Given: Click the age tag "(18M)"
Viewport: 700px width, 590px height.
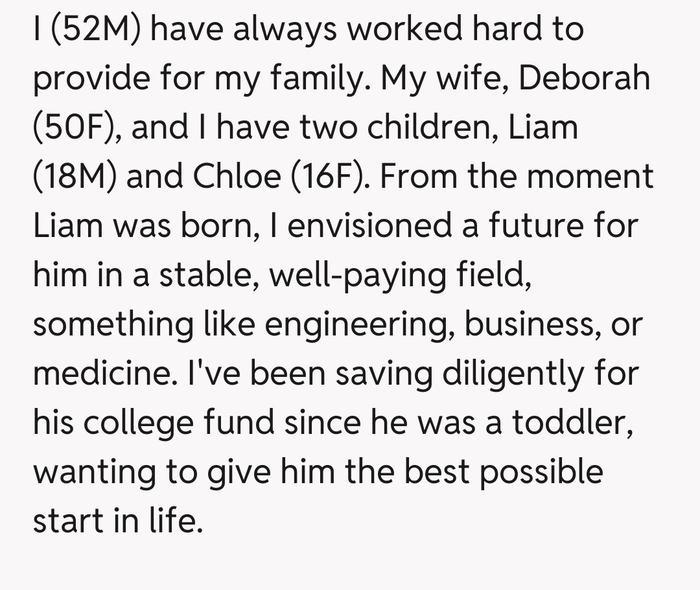Looking at the screenshot, I should [75, 177].
